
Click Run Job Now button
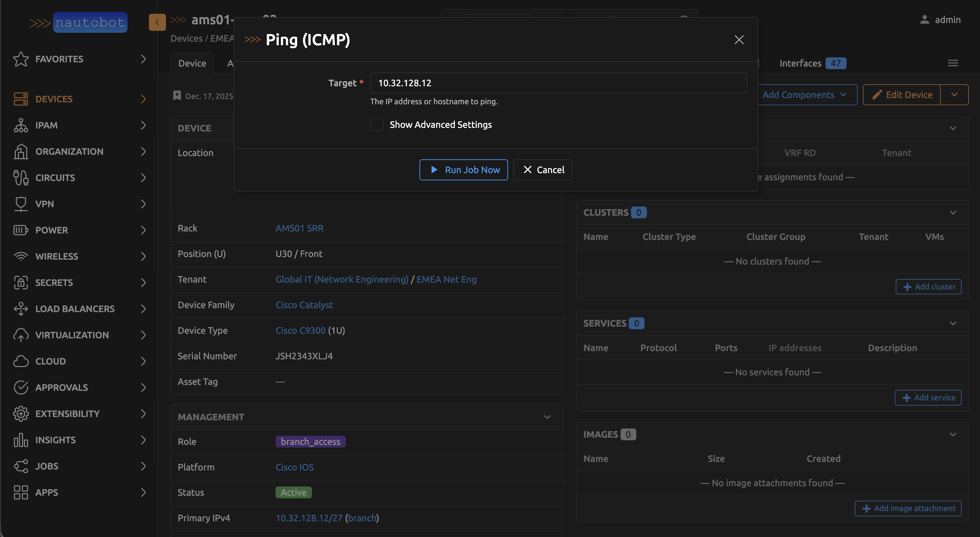point(463,170)
